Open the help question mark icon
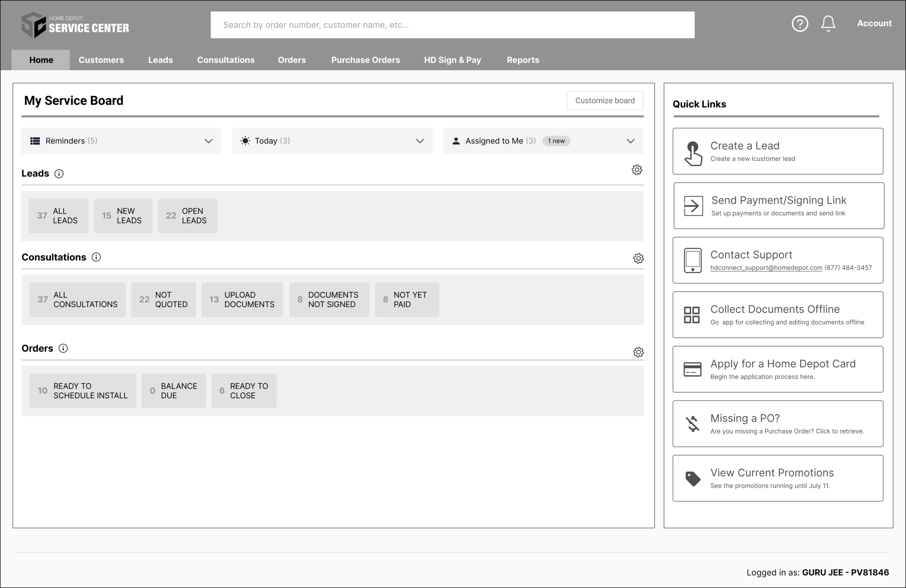The width and height of the screenshot is (906, 588). point(799,23)
